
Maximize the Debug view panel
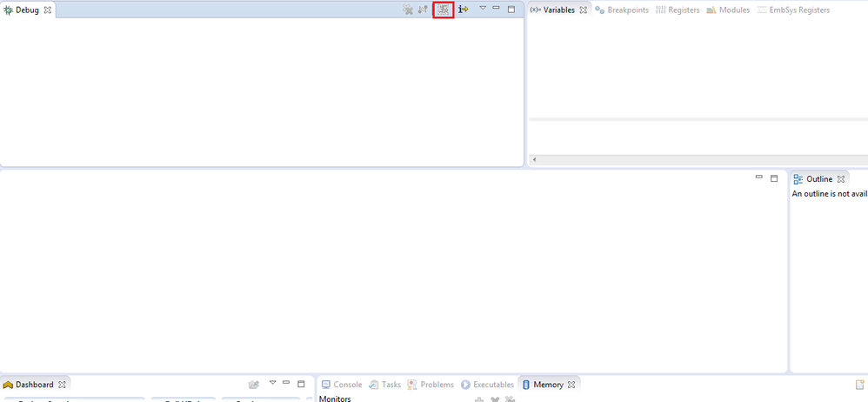pos(511,10)
